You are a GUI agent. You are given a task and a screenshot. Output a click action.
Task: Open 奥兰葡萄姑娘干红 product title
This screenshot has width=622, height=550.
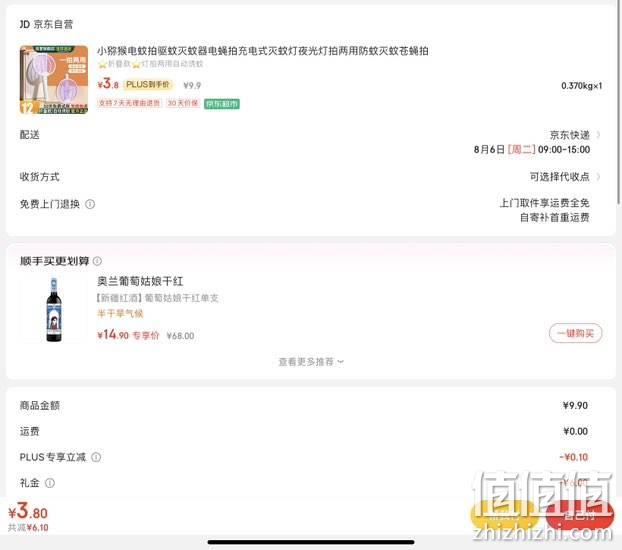(x=140, y=281)
